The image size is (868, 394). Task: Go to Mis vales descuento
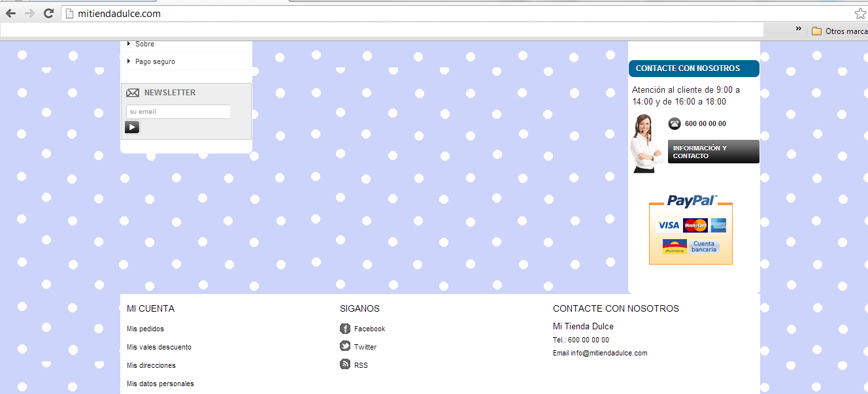159,347
